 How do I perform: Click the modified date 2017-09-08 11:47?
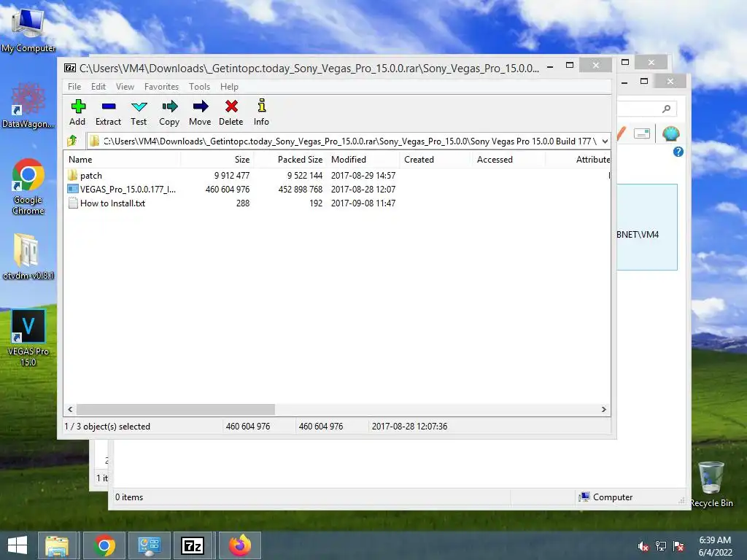tap(363, 203)
